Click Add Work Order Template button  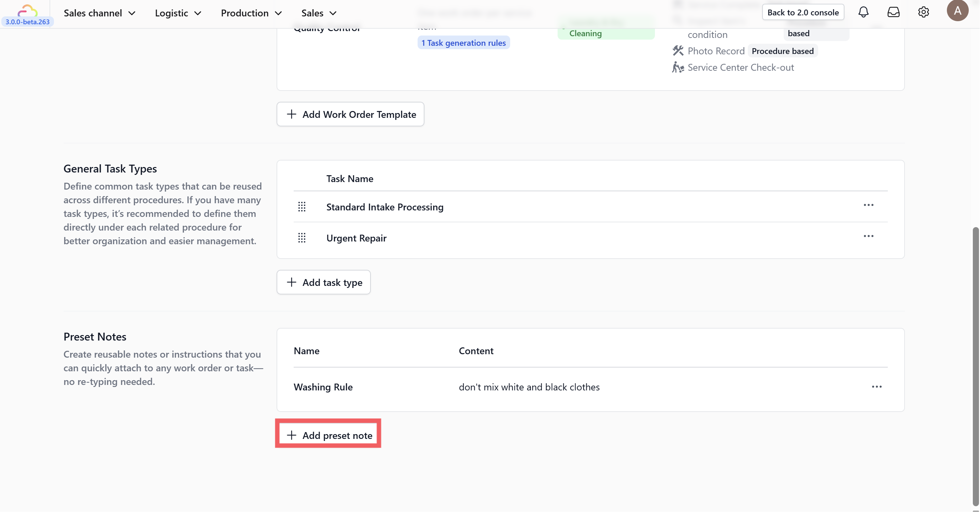pos(350,114)
